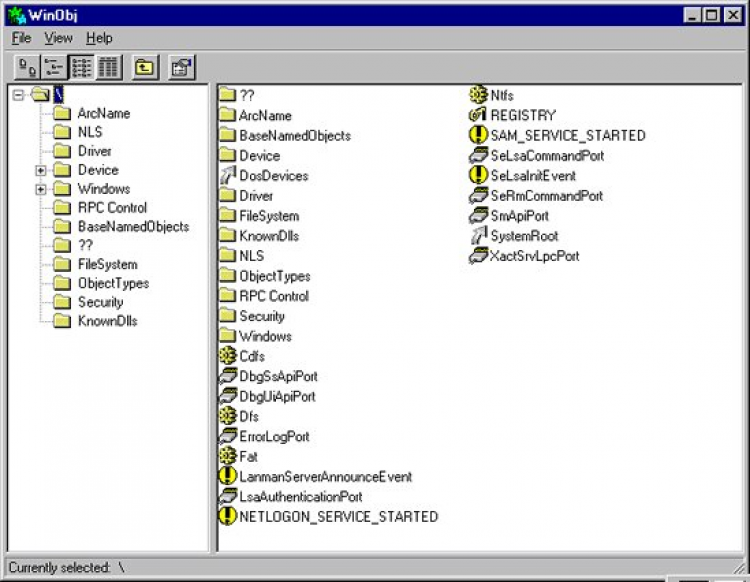Screen dimensions: 750x582
Task: Click the NETLOGON_SERVICE_STARTED event icon
Action: pyautogui.click(x=228, y=516)
